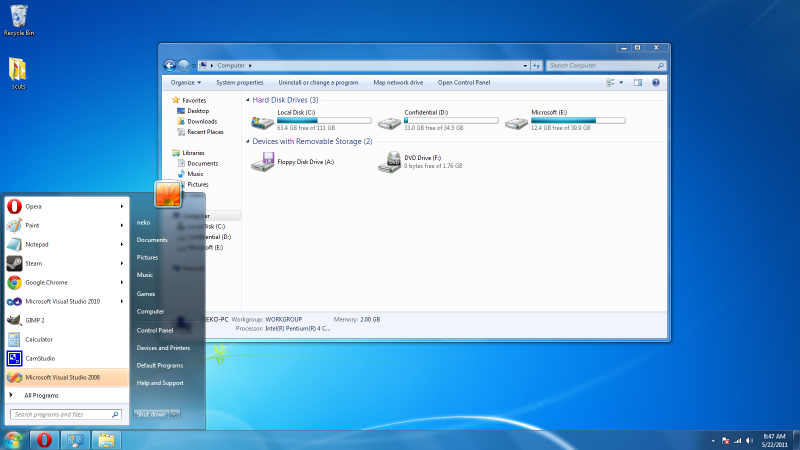Expand the Shut down options arrow

[x=176, y=413]
